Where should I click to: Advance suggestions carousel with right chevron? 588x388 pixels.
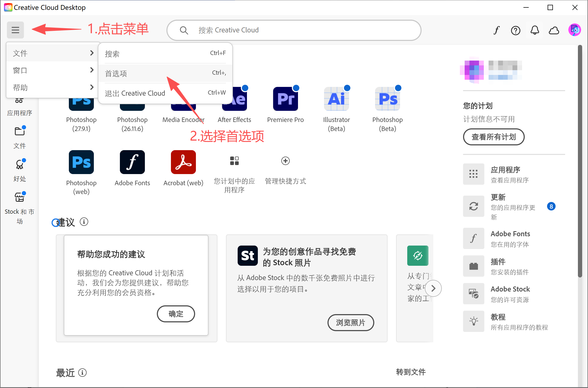tap(433, 288)
